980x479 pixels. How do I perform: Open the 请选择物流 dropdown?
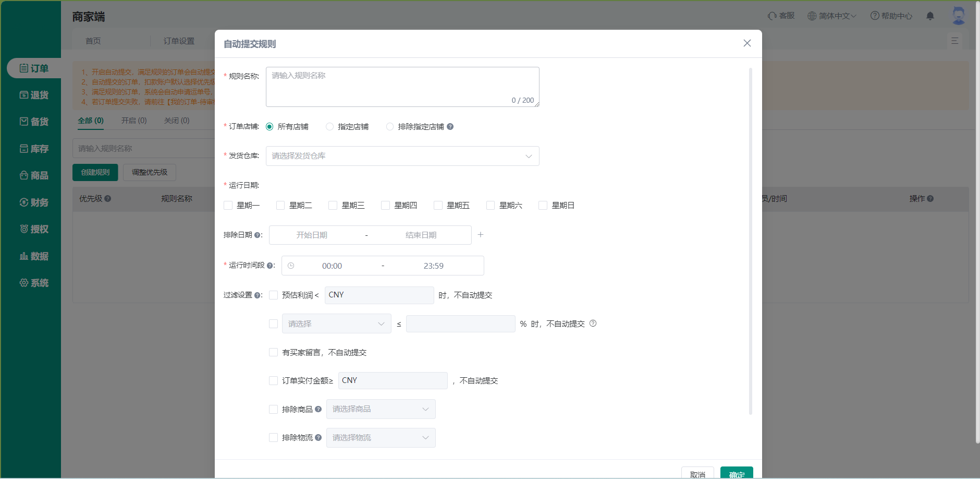(x=381, y=438)
